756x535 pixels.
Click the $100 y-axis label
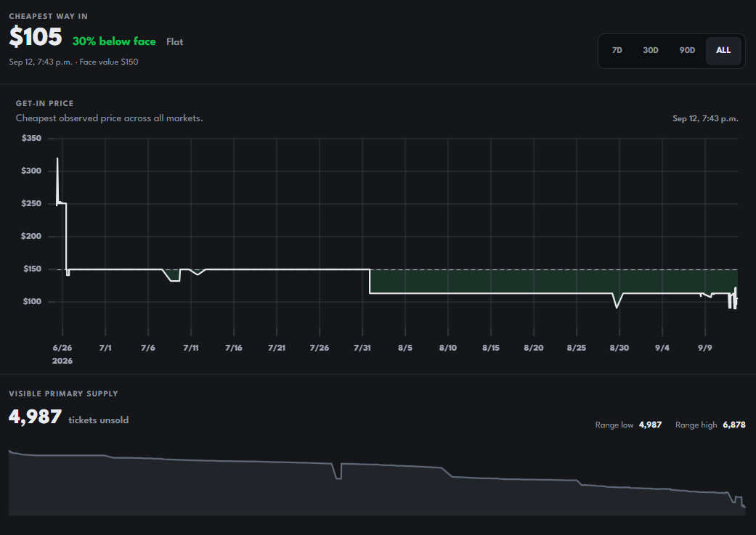(32, 302)
